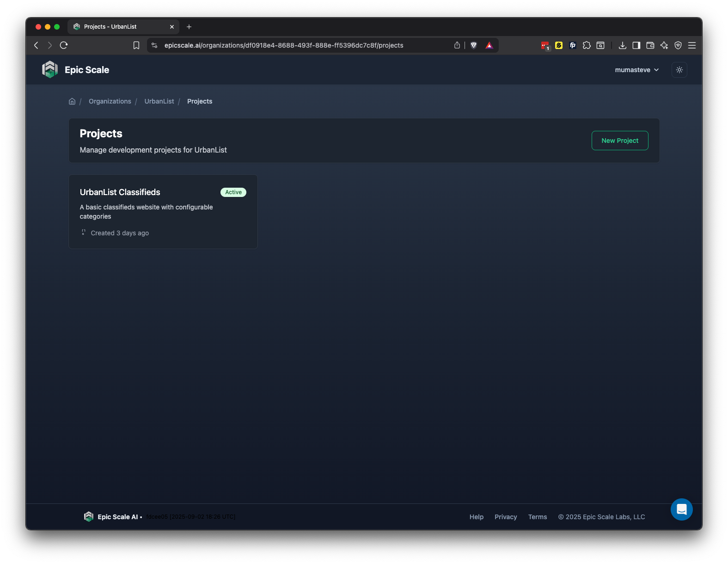Open the Brave Wallet icon

pyautogui.click(x=650, y=45)
